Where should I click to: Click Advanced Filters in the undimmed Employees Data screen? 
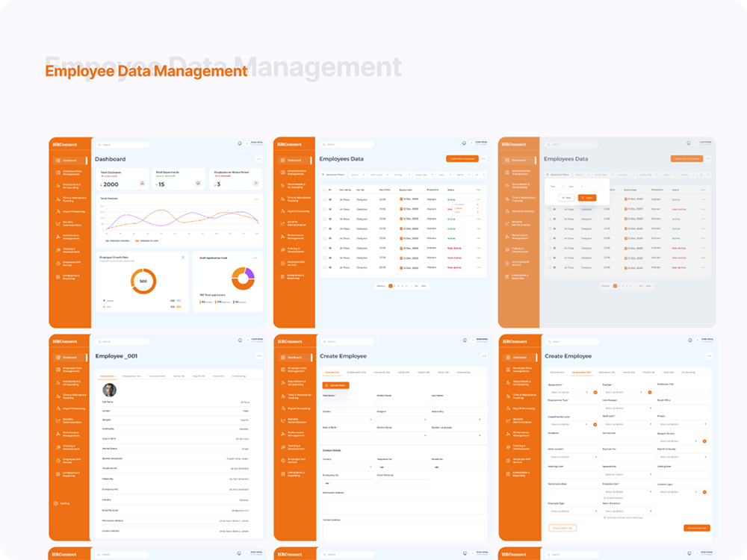point(334,175)
